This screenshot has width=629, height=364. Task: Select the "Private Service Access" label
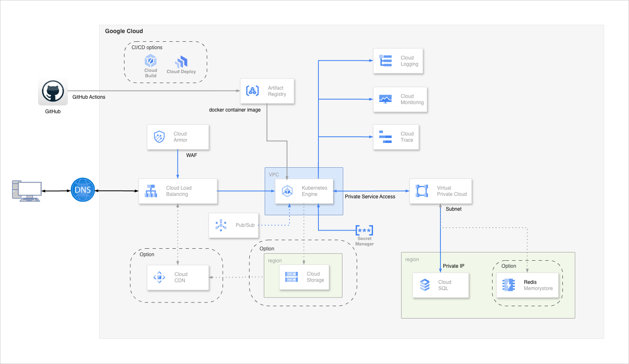pyautogui.click(x=370, y=197)
